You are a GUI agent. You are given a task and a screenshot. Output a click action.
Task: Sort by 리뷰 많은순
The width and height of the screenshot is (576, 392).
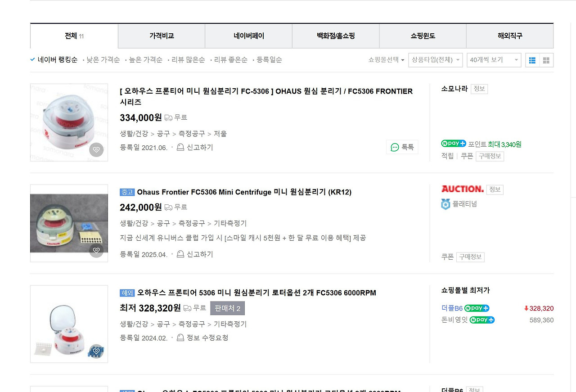point(188,60)
